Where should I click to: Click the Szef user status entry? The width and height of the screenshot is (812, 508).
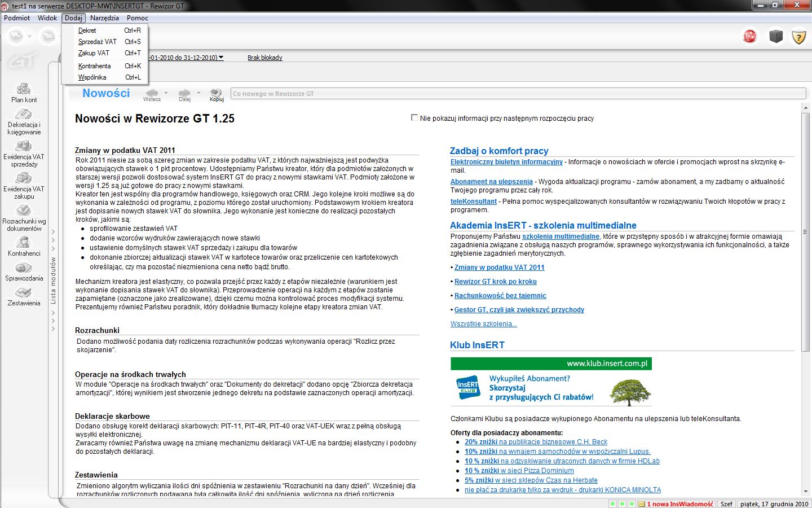[727, 504]
